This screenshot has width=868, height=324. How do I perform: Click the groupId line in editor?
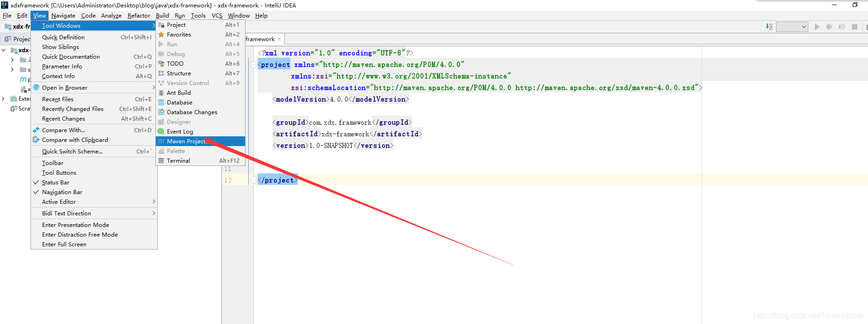[x=342, y=122]
